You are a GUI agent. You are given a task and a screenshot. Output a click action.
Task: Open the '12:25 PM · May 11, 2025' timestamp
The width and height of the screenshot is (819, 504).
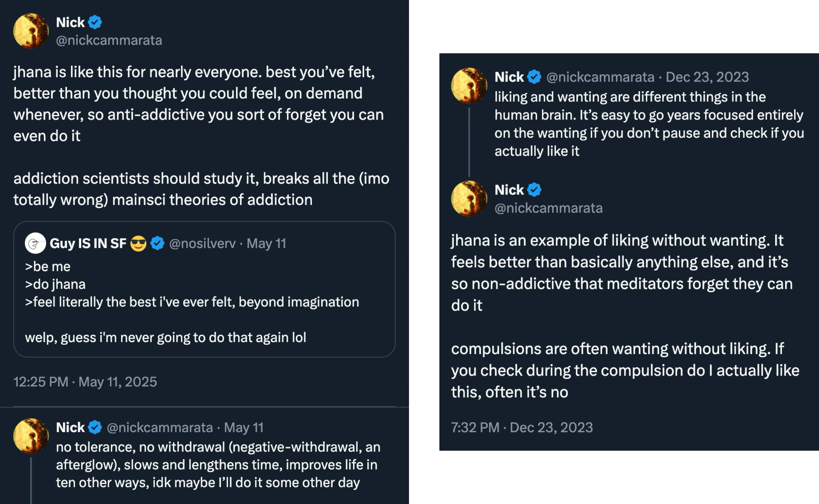tap(85, 382)
